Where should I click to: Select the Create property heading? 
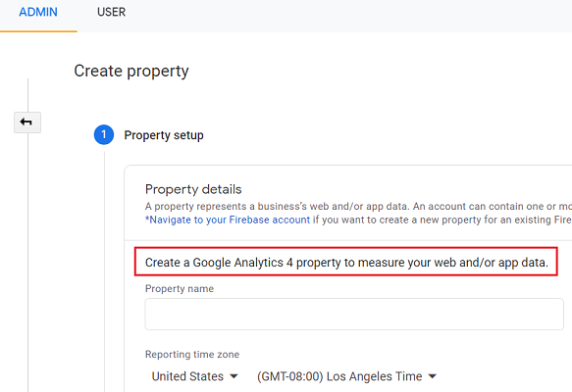pyautogui.click(x=131, y=71)
